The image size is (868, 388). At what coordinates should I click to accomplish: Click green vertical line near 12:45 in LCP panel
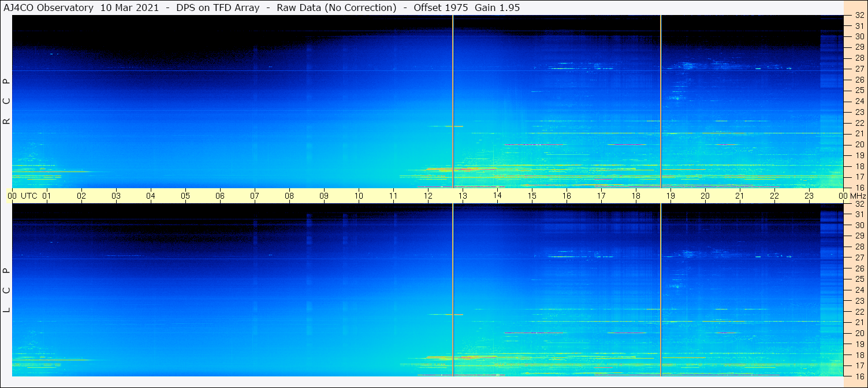(453, 289)
